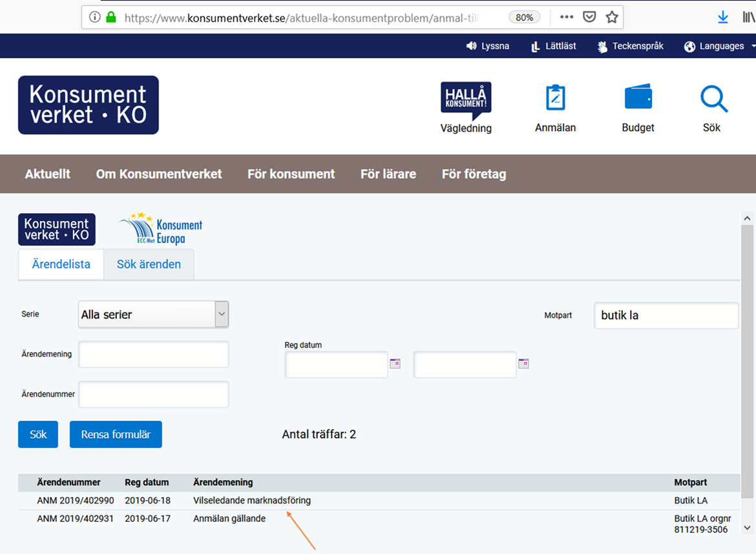
Task: Click Butik LA orgnr 811219-3506 cell
Action: pos(702,524)
